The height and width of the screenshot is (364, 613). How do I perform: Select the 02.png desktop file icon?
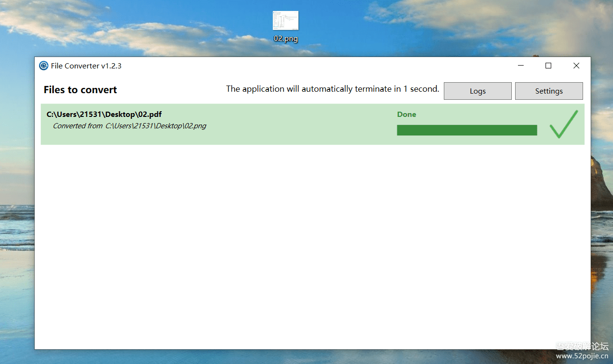[285, 21]
